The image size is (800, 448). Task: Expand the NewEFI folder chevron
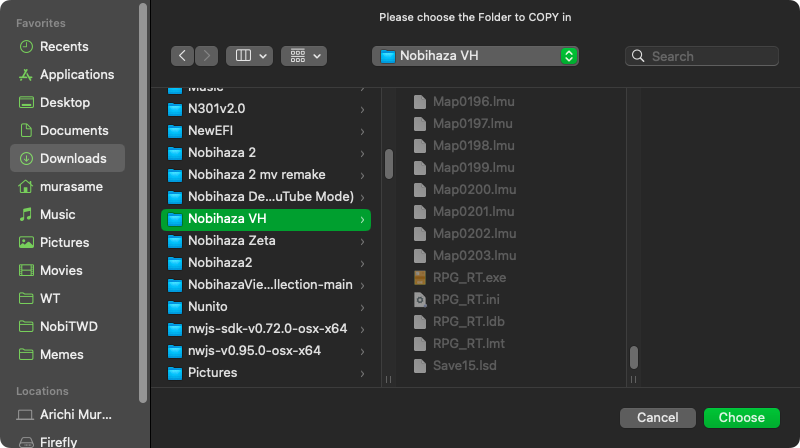click(362, 130)
